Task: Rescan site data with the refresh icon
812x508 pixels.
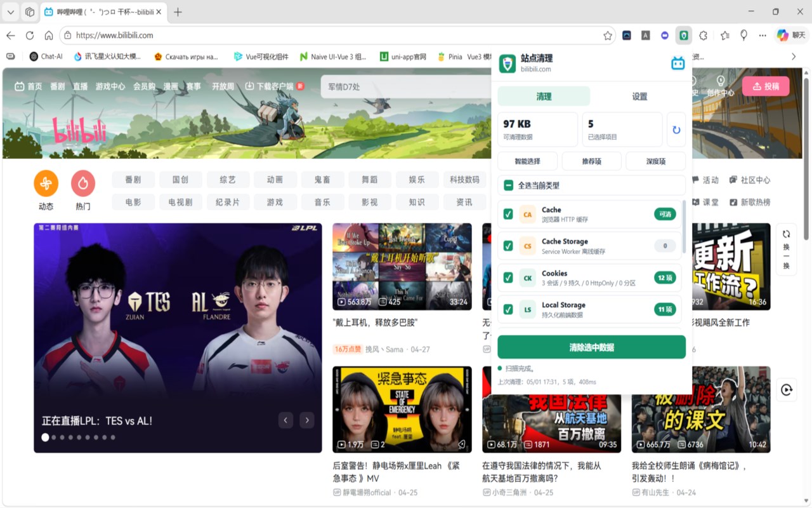Action: (x=676, y=130)
